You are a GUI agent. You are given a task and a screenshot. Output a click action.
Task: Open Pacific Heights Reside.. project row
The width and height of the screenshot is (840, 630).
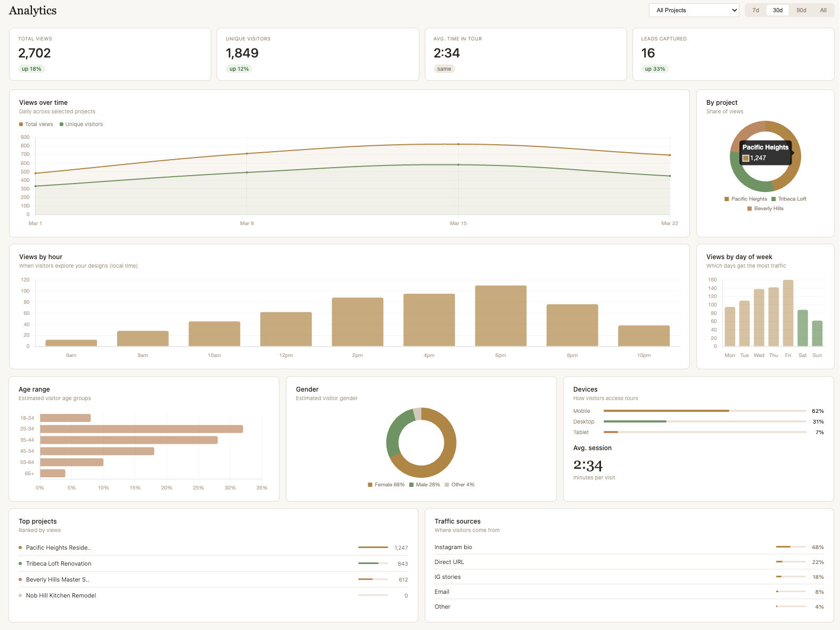(x=213, y=548)
